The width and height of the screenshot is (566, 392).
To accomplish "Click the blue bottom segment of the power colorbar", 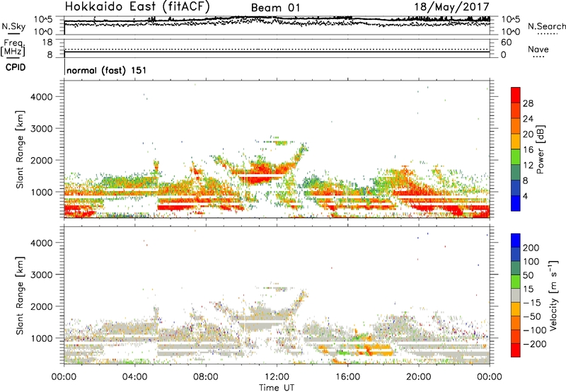I will (x=516, y=203).
